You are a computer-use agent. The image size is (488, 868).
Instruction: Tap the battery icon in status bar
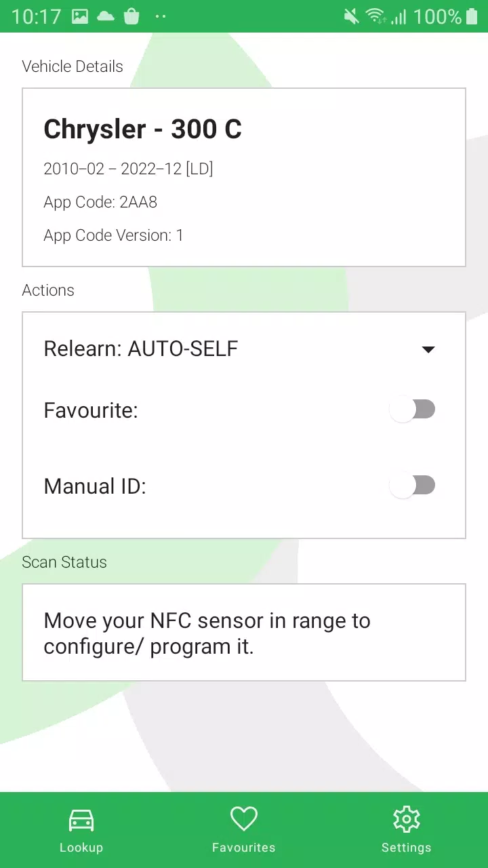pyautogui.click(x=474, y=16)
